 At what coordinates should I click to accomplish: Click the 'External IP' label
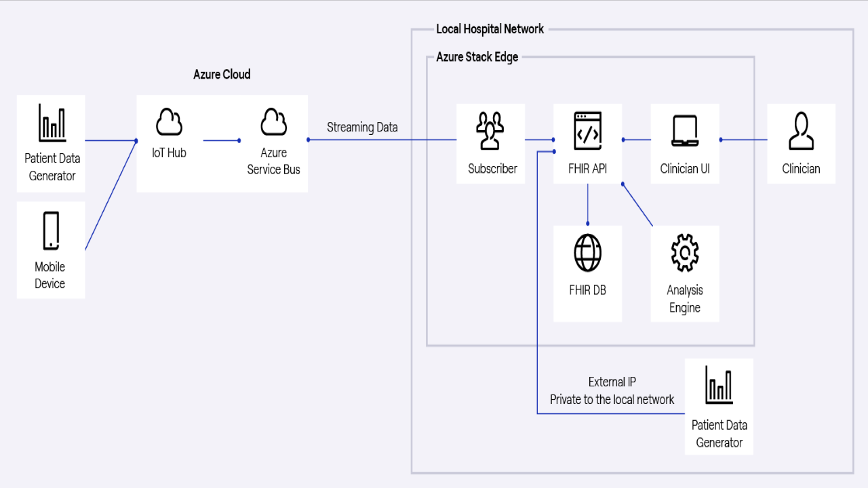pyautogui.click(x=612, y=382)
